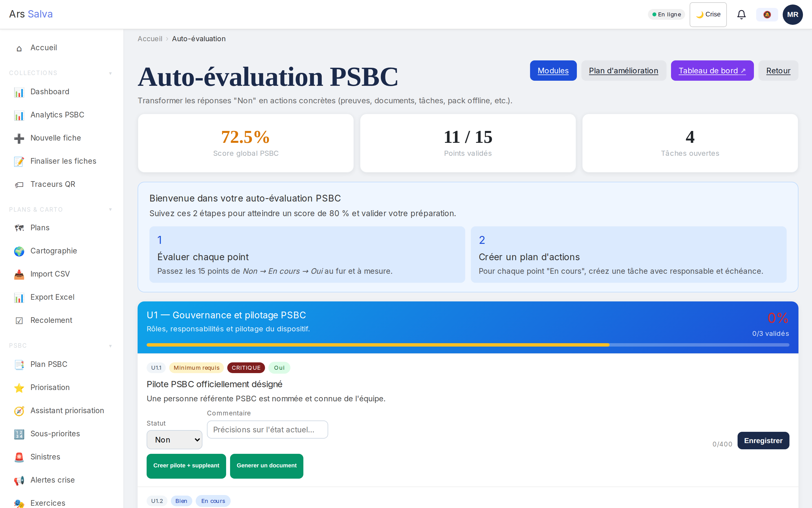This screenshot has height=508, width=812.
Task: Click the masks icon for Exercices
Action: (x=19, y=503)
